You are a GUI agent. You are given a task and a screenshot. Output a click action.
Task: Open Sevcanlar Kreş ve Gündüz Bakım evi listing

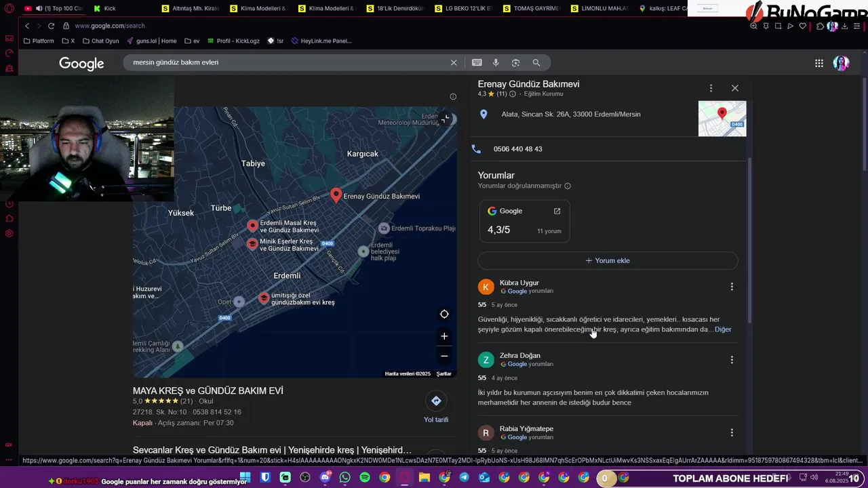tap(272, 450)
